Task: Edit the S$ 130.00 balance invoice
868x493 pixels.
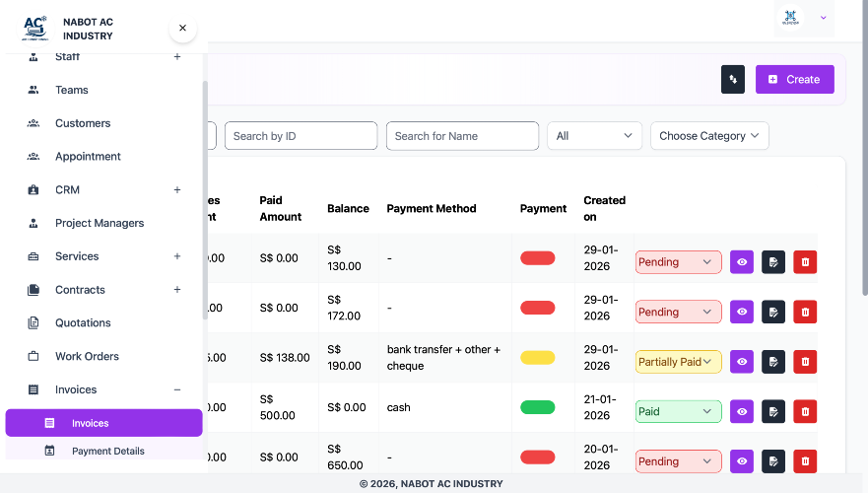Action: point(773,262)
